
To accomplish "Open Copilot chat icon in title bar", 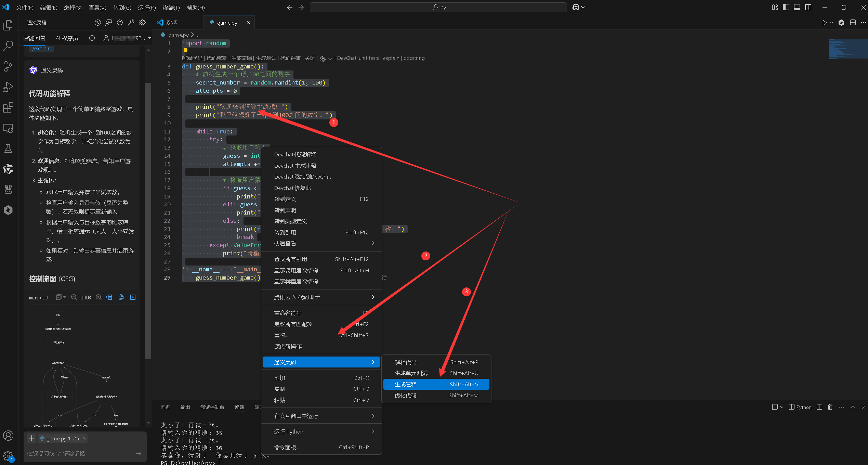I will pos(576,7).
